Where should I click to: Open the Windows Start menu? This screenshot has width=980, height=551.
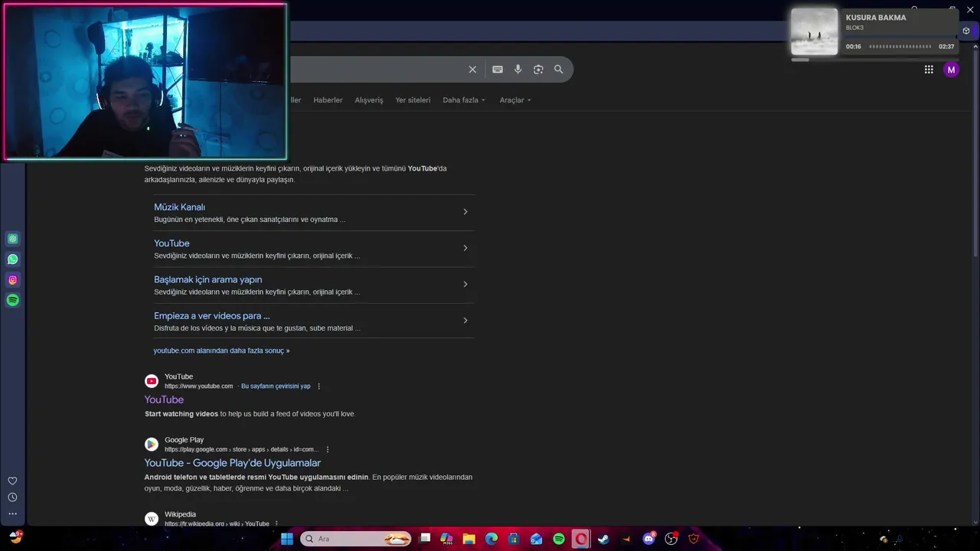coord(287,539)
